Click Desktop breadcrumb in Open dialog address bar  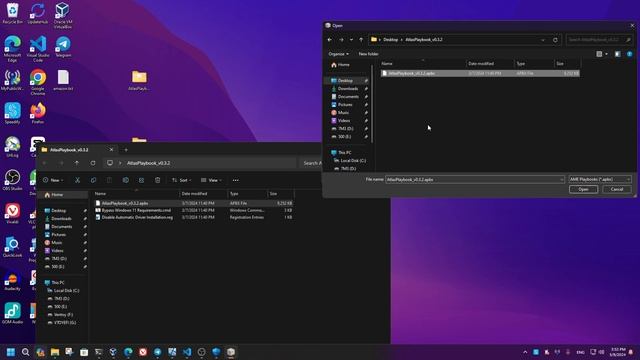[x=390, y=40]
